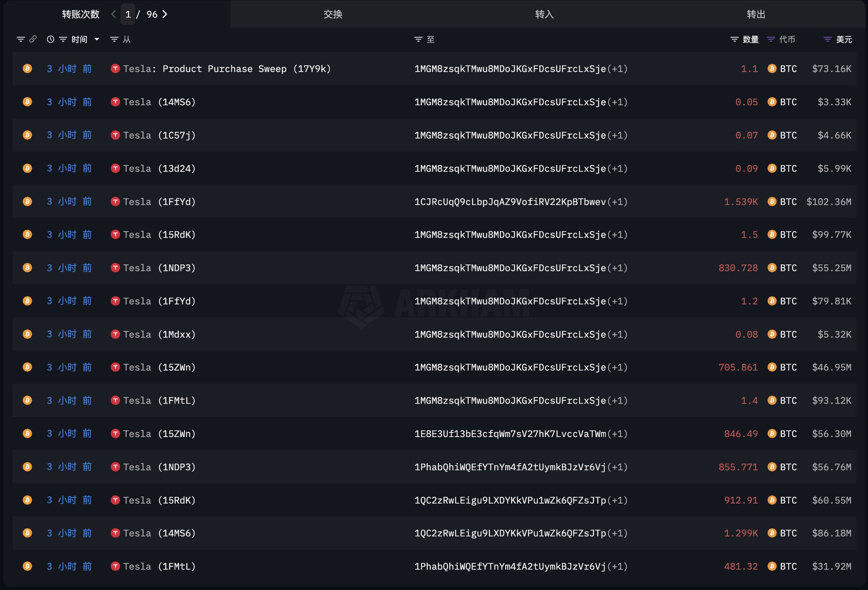Open sender Tesla (13d24)

coord(159,168)
